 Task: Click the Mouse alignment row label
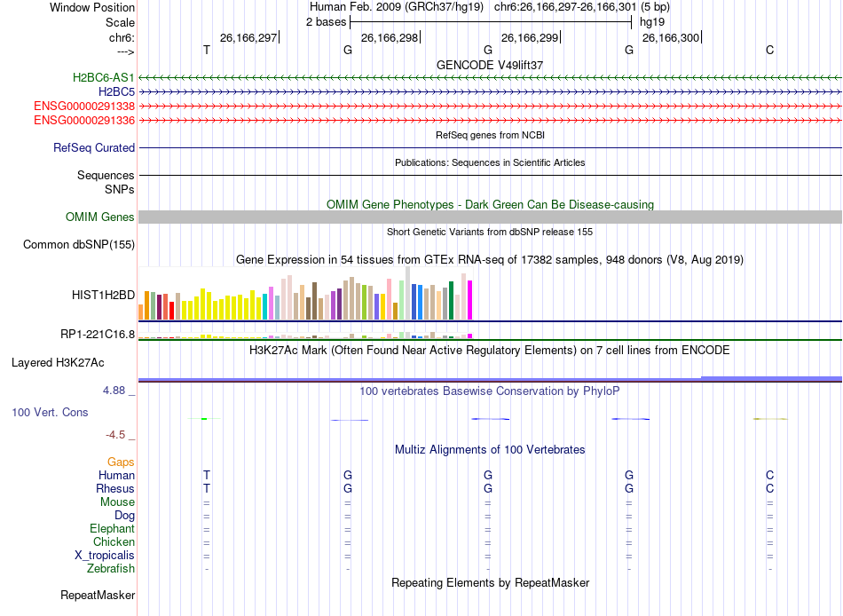(x=117, y=502)
